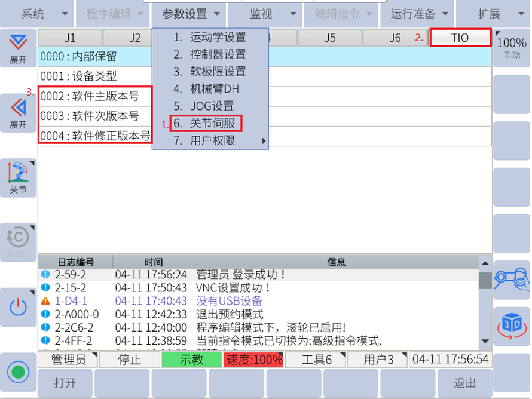
Task: Click the top double-arrow 展开 icon
Action: [x=18, y=48]
